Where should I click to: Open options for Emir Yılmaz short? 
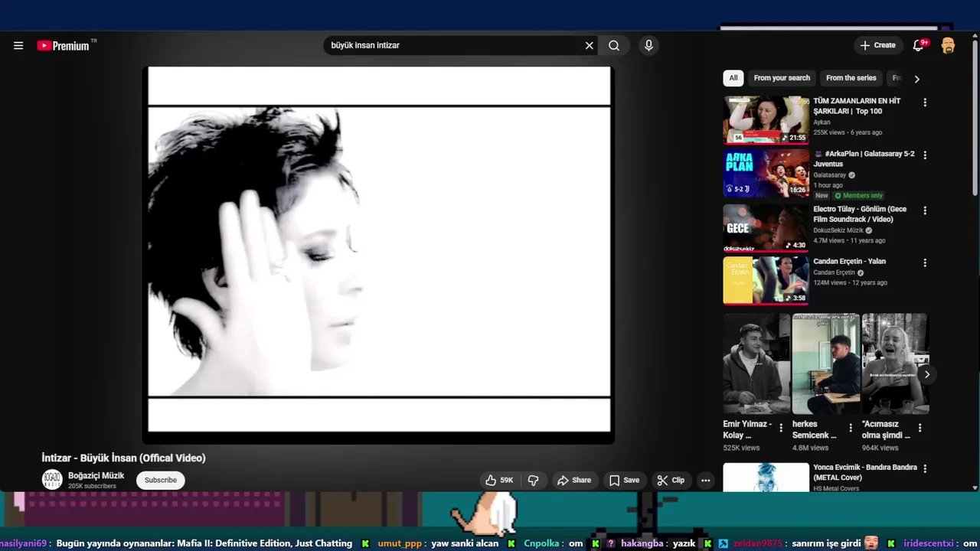click(x=781, y=429)
